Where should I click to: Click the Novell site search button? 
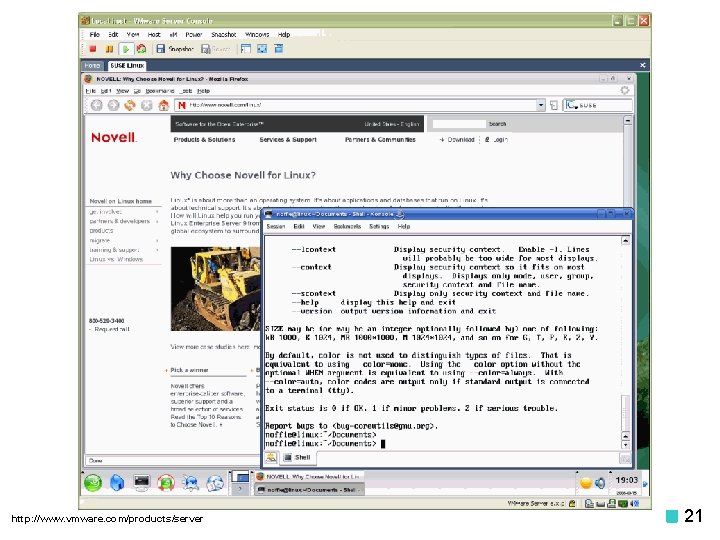click(497, 124)
